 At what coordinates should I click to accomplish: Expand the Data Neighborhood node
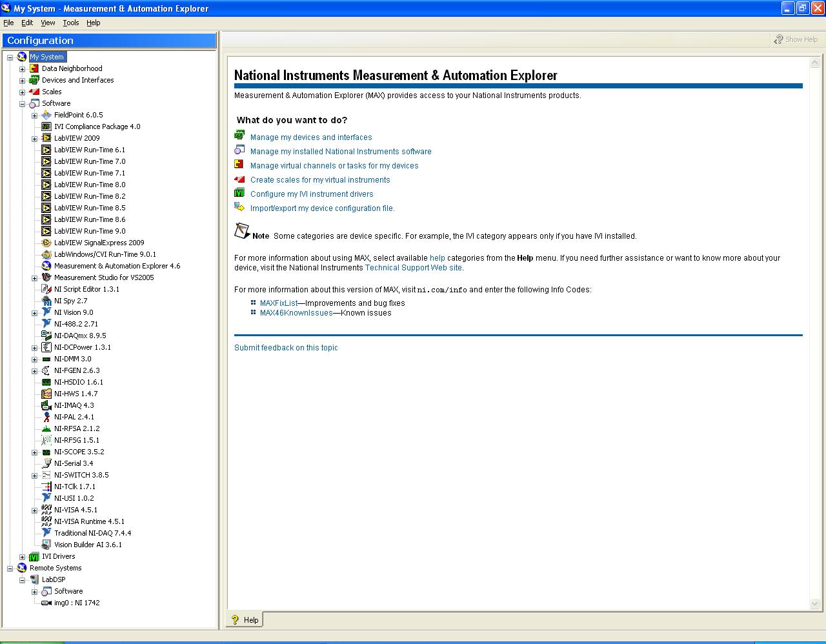point(22,69)
